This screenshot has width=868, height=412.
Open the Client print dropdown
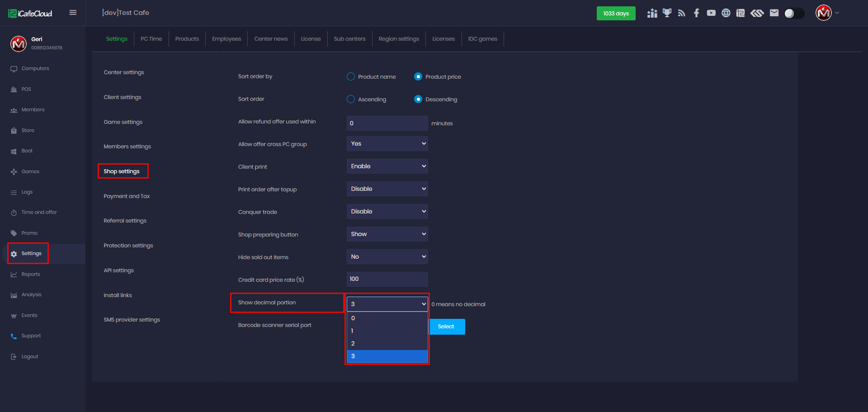coord(387,166)
